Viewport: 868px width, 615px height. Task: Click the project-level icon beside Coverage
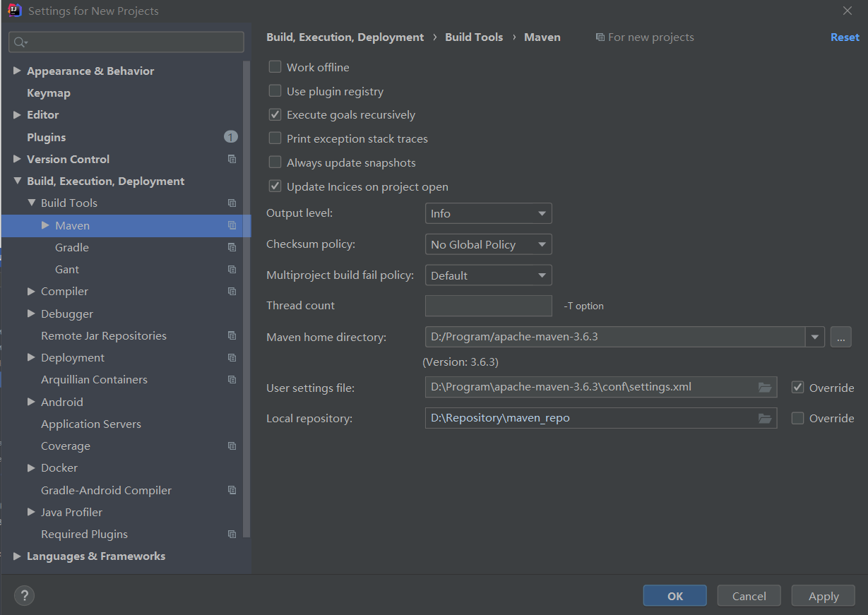click(x=232, y=446)
